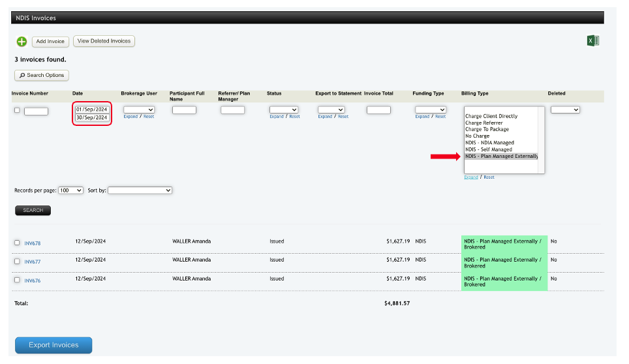Expand the Funding Type dropdown
The height and width of the screenshot is (364, 629).
pos(430,110)
